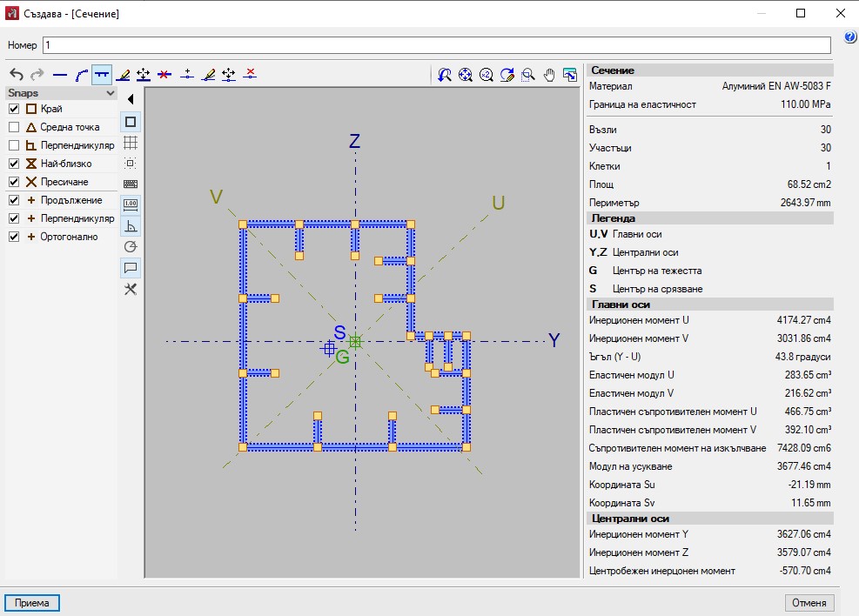
Task: Click Инерционен момент V value 3031.86 cm4
Action: [803, 338]
